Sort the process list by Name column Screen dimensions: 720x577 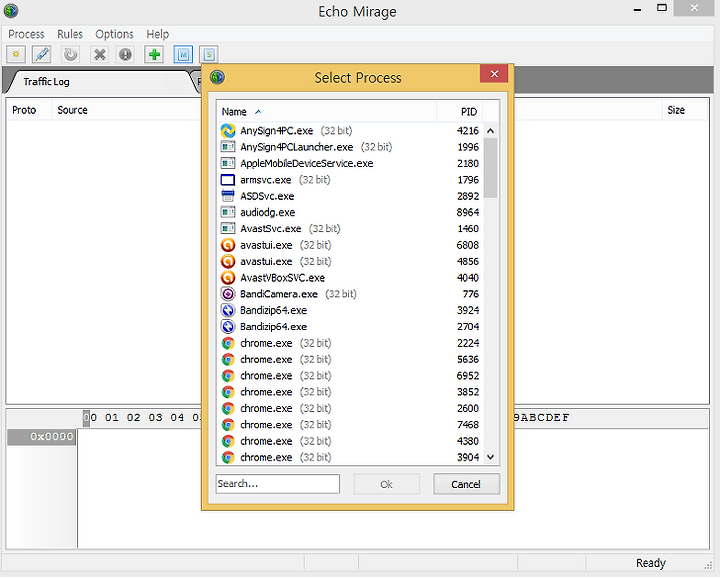[x=326, y=112]
